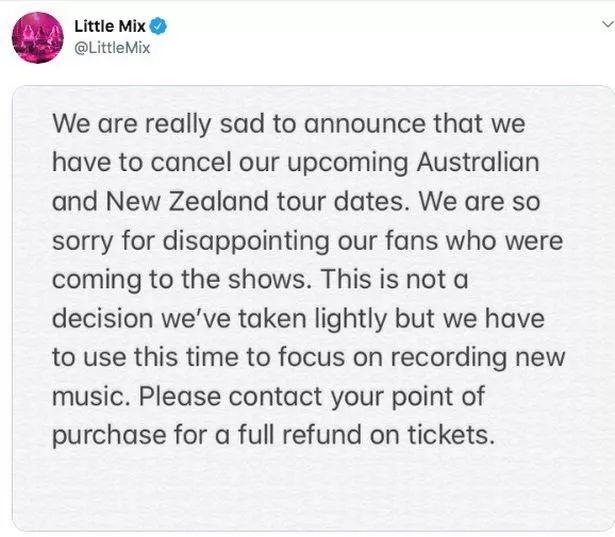The height and width of the screenshot is (537, 615).
Task: Click the word 'Australian' in the statement
Action: coord(478,162)
